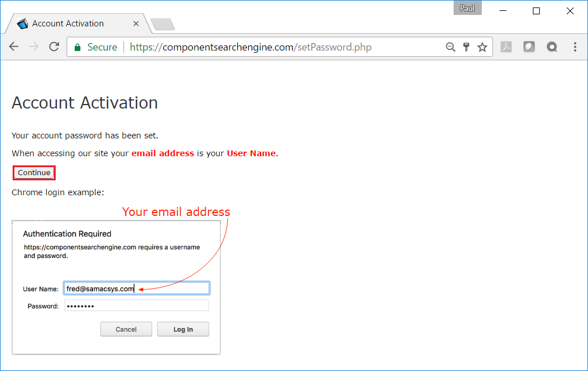Click the browser Back arrow

pyautogui.click(x=14, y=47)
